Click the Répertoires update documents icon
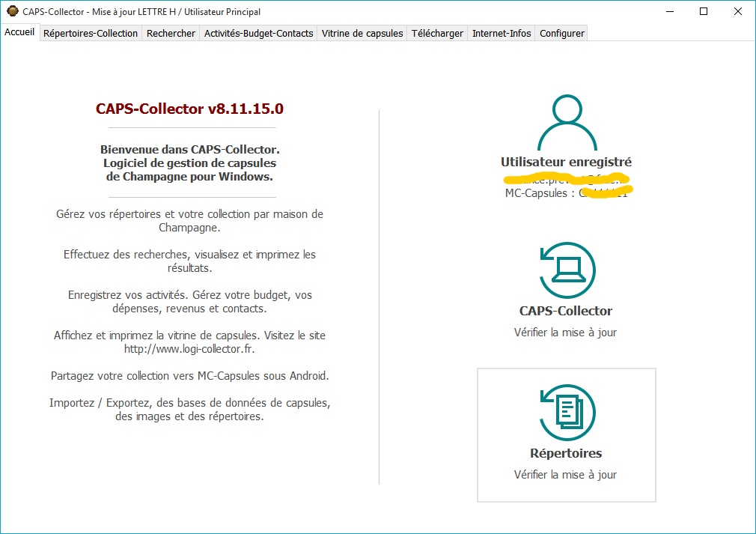 point(567,412)
